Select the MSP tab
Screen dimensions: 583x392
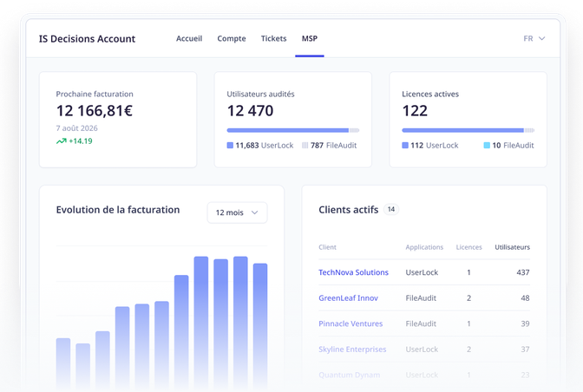click(310, 39)
